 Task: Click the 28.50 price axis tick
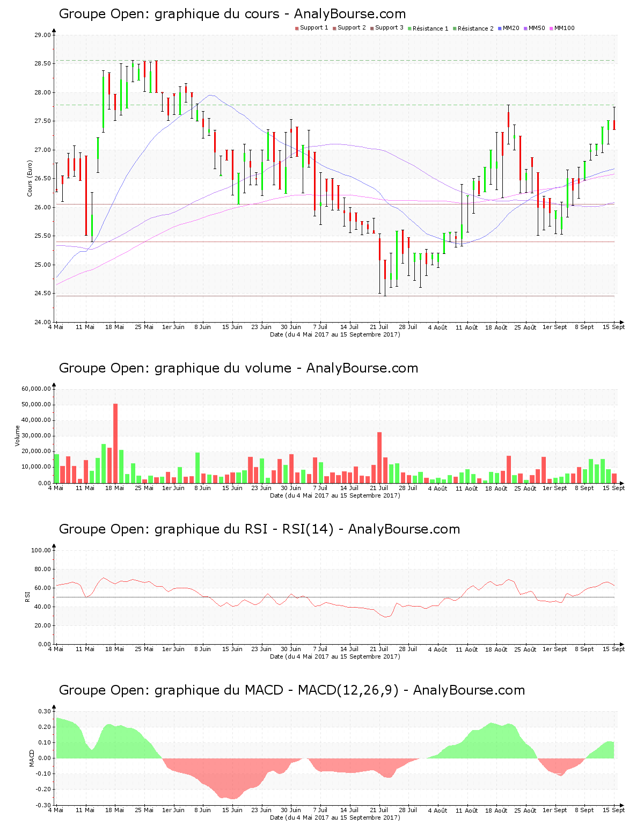(x=42, y=64)
